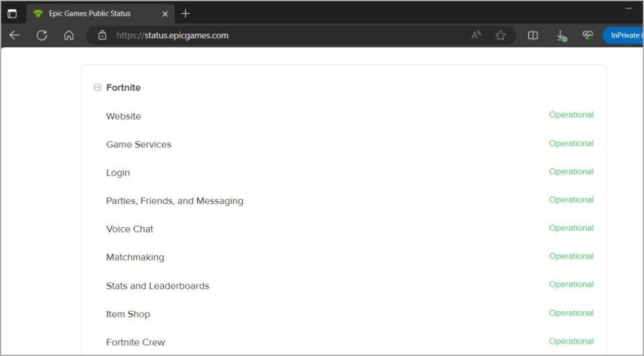Click the Login service label

tap(118, 173)
